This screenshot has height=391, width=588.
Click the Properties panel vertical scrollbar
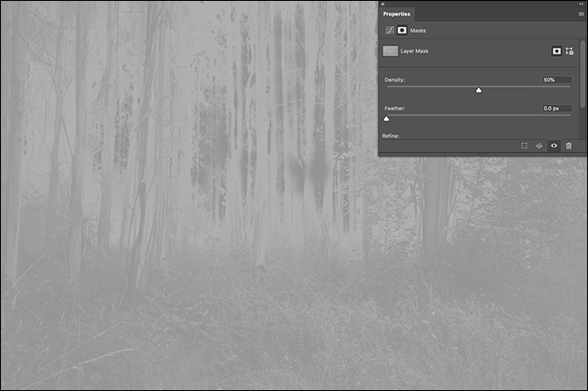[583, 63]
